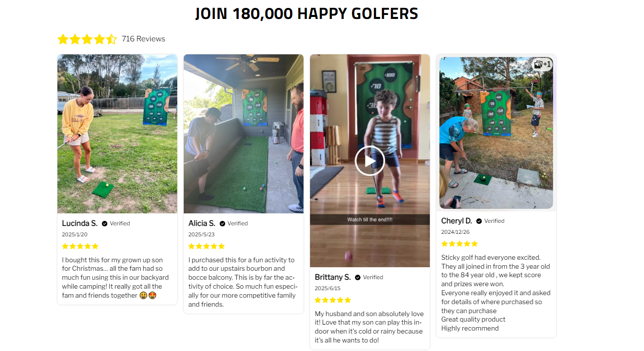The height and width of the screenshot is (351, 644).
Task: Click Lucinda S.'s verified badge icon
Action: pos(105,224)
